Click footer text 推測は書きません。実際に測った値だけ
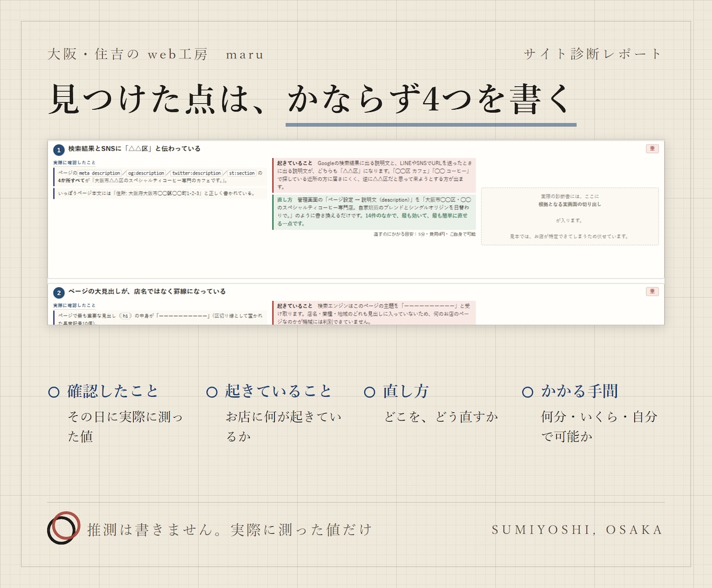Screen dimensions: 712x588 pyautogui.click(x=230, y=530)
